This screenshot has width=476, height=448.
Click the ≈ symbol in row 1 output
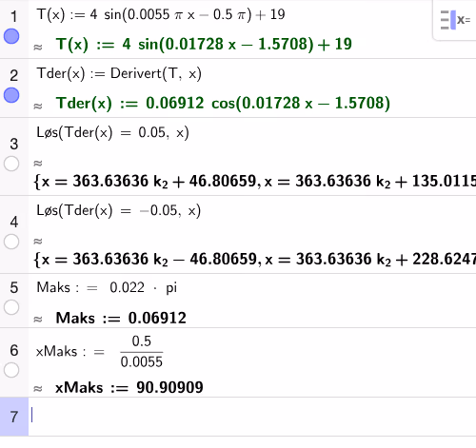(38, 48)
